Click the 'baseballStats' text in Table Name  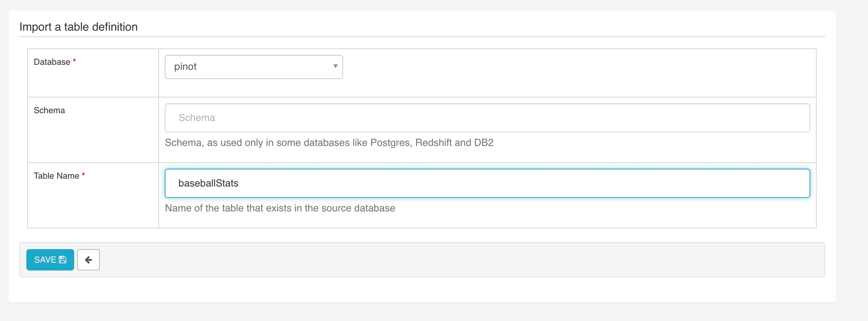pos(208,183)
